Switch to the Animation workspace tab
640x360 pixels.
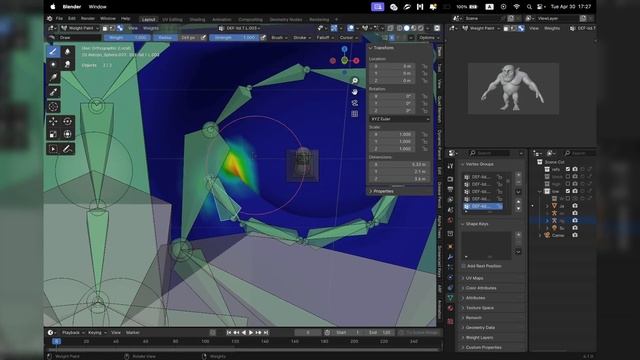222,19
